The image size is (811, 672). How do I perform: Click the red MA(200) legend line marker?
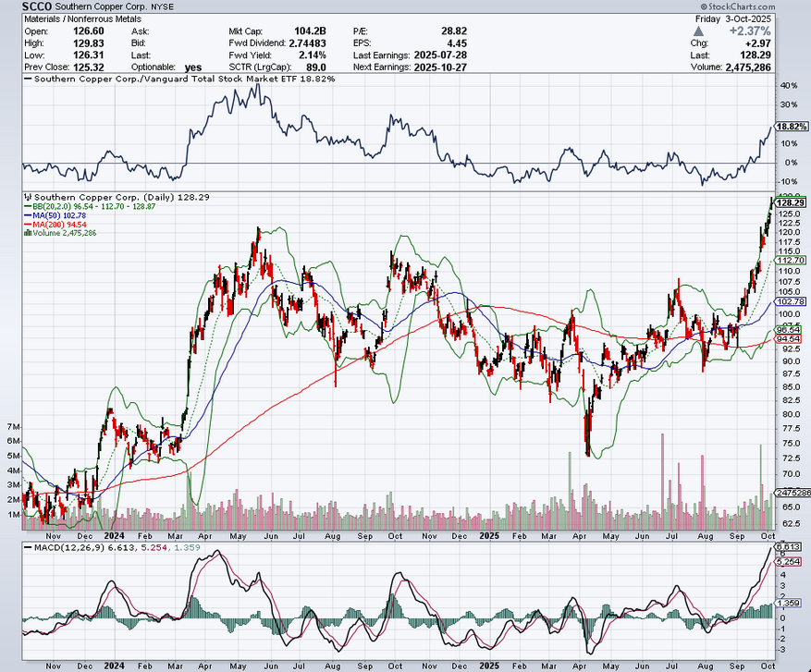[x=28, y=225]
